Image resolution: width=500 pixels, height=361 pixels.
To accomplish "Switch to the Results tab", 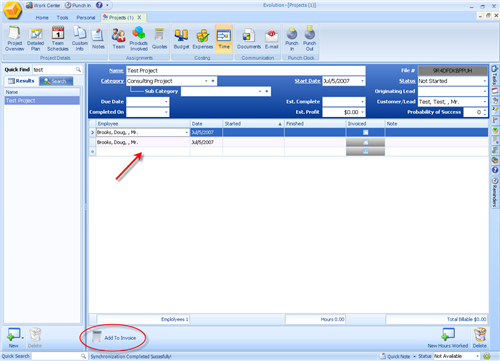I will (21, 81).
